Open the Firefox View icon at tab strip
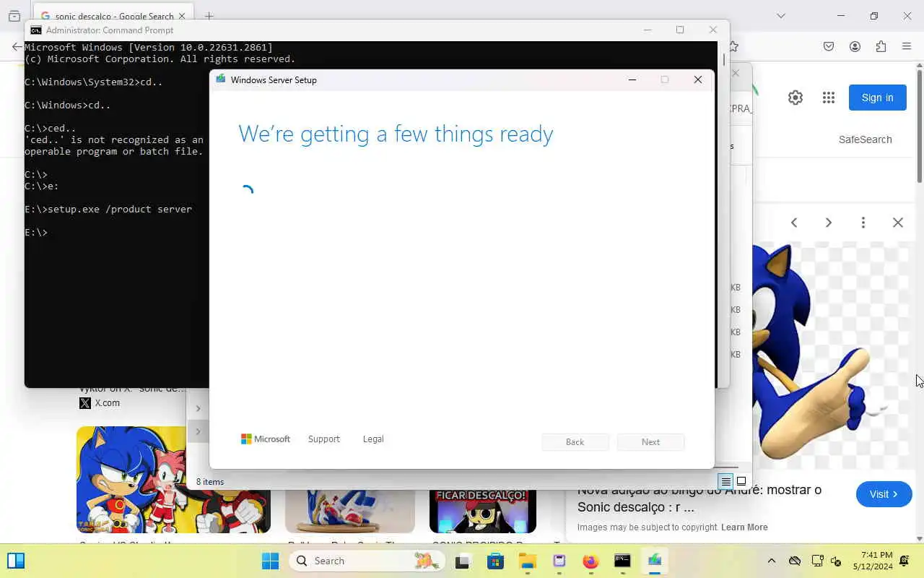 [x=14, y=16]
